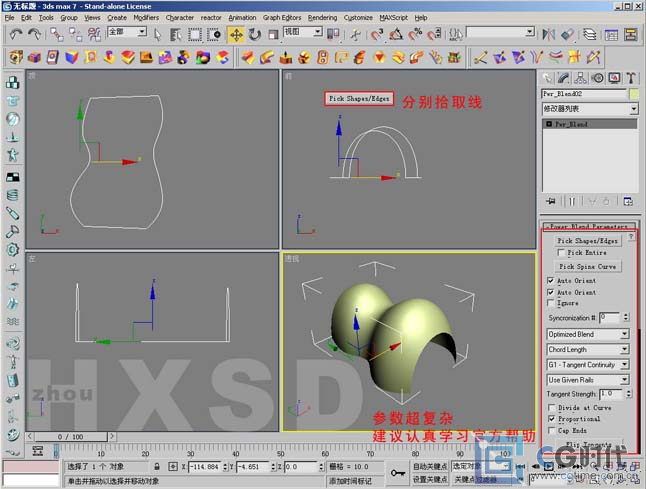Click the Undo arrow icon
The height and width of the screenshot is (489, 646).
click(16, 34)
